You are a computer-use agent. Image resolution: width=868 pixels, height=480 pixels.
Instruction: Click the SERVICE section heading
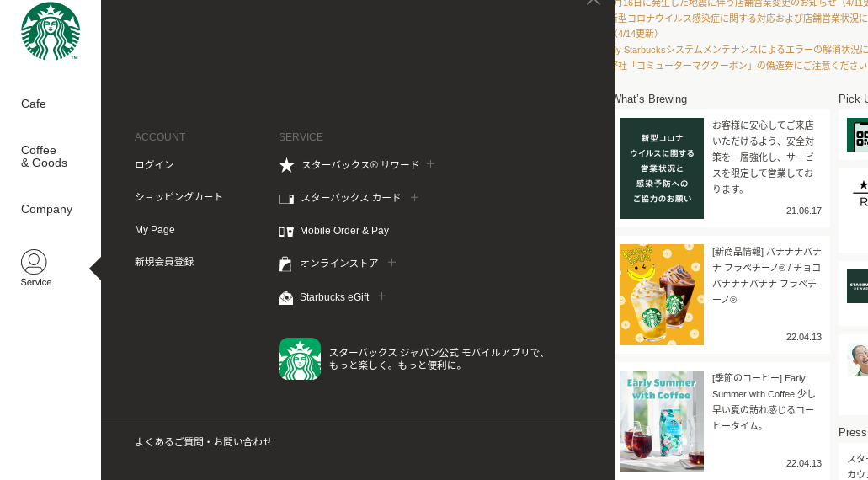(x=301, y=137)
